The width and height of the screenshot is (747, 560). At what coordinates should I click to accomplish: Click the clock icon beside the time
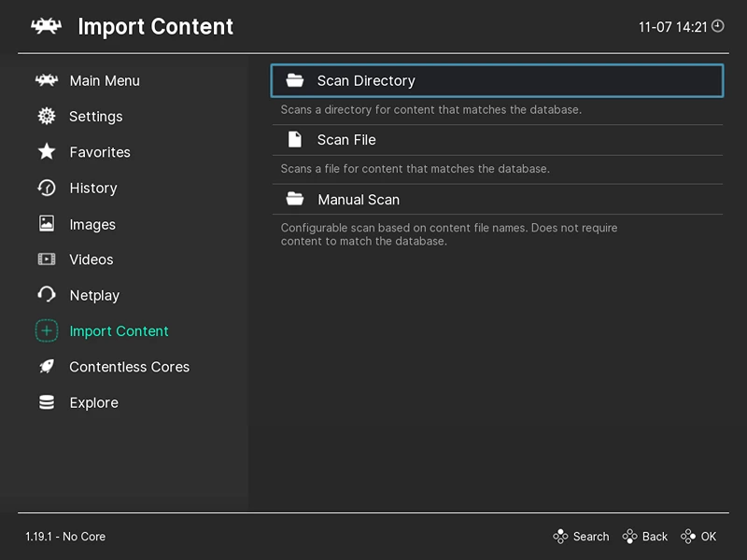point(717,26)
